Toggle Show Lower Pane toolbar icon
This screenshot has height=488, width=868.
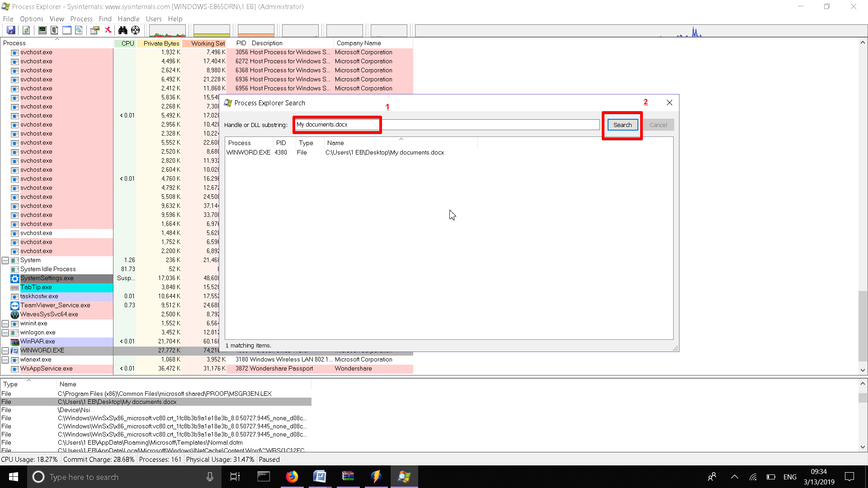click(x=66, y=30)
